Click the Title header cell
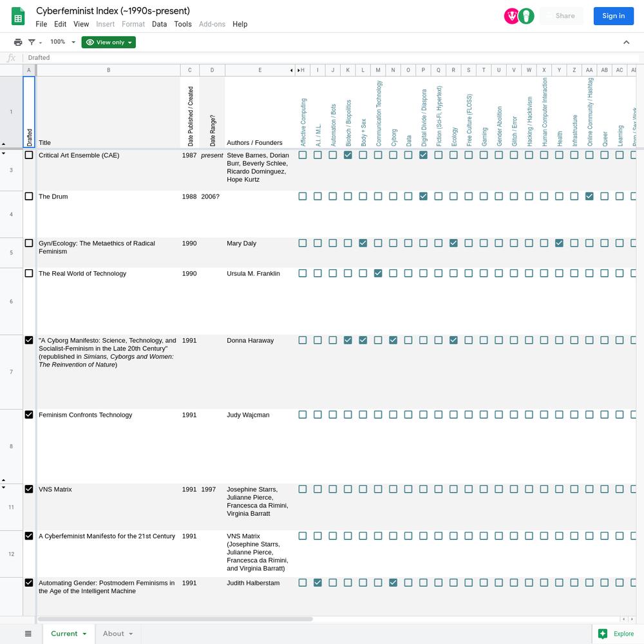Viewport: 644px width, 644px height. (108, 111)
